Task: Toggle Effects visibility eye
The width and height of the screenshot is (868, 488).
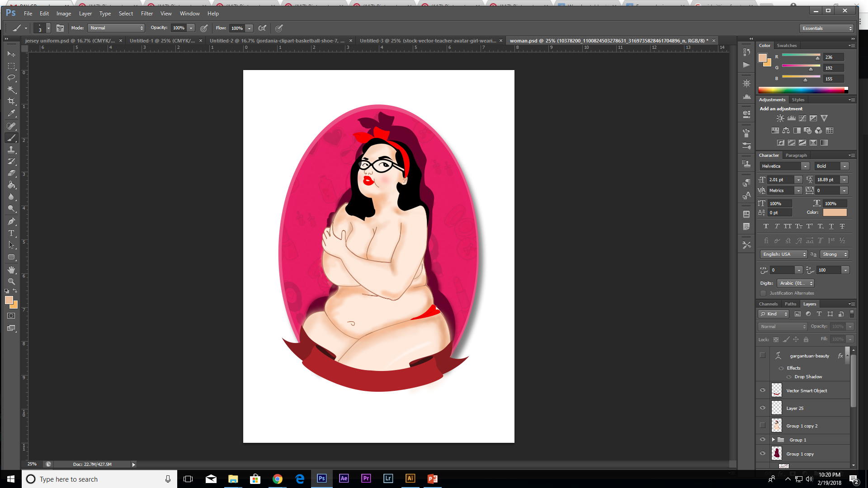Action: pos(781,368)
